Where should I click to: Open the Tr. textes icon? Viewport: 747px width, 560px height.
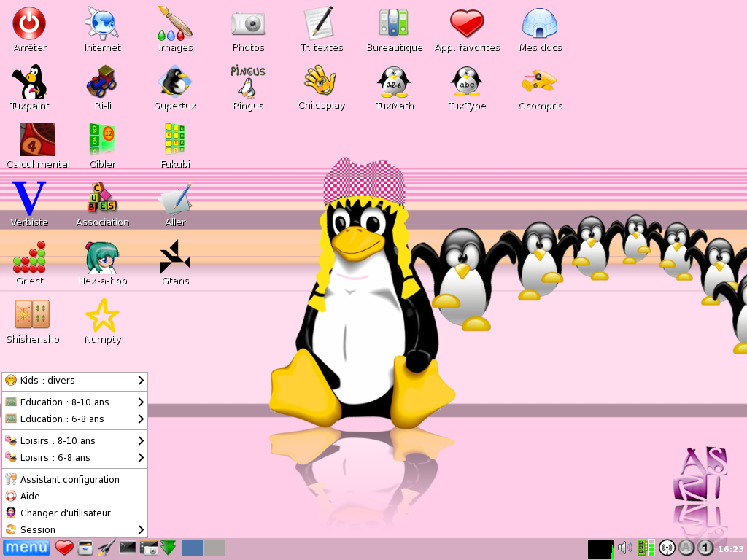(321, 23)
